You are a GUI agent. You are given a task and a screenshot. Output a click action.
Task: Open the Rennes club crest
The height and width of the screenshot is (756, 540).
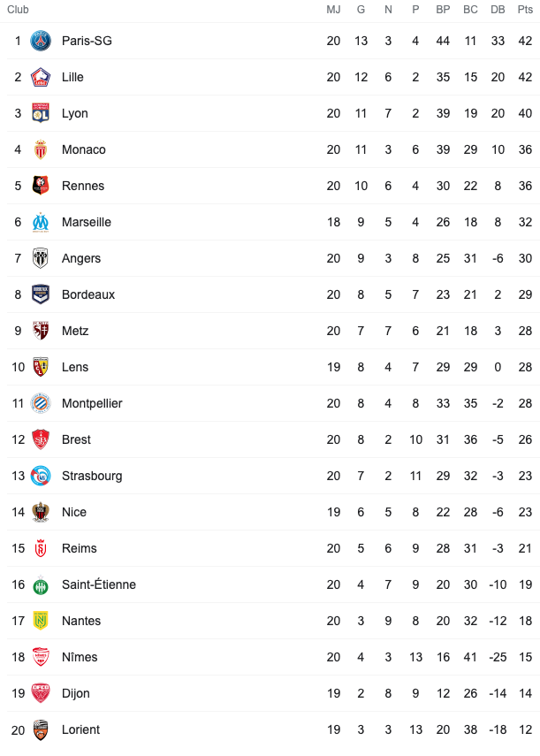pyautogui.click(x=41, y=186)
